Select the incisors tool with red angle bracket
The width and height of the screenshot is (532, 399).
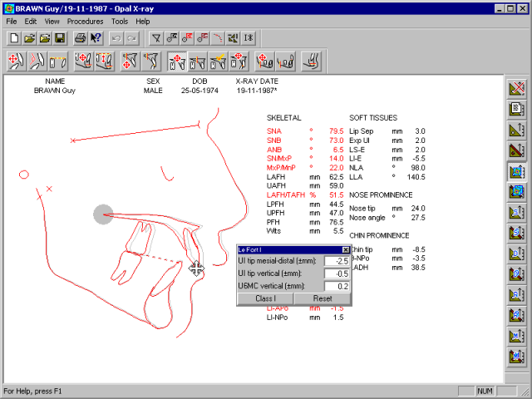pyautogui.click(x=37, y=62)
